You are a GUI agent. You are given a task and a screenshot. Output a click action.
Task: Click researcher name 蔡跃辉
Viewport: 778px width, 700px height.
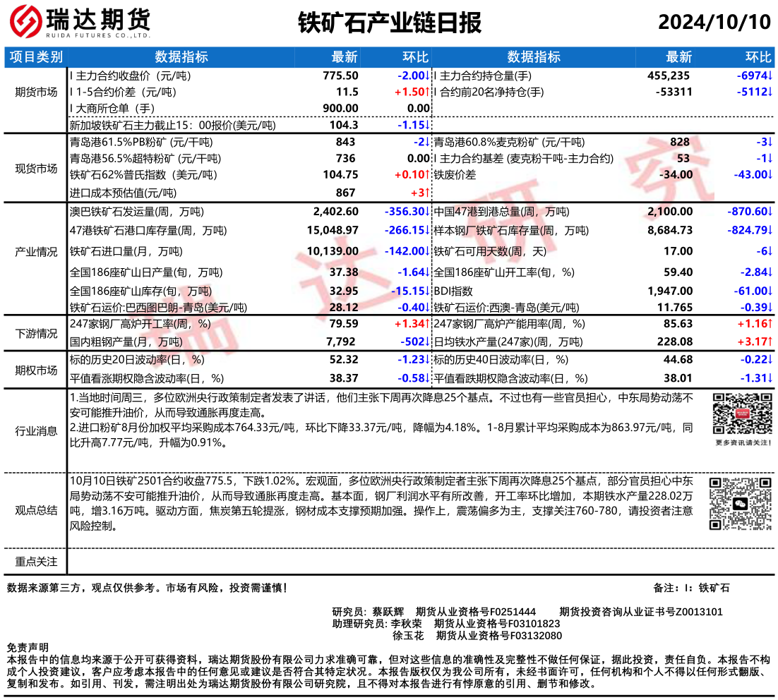388,612
